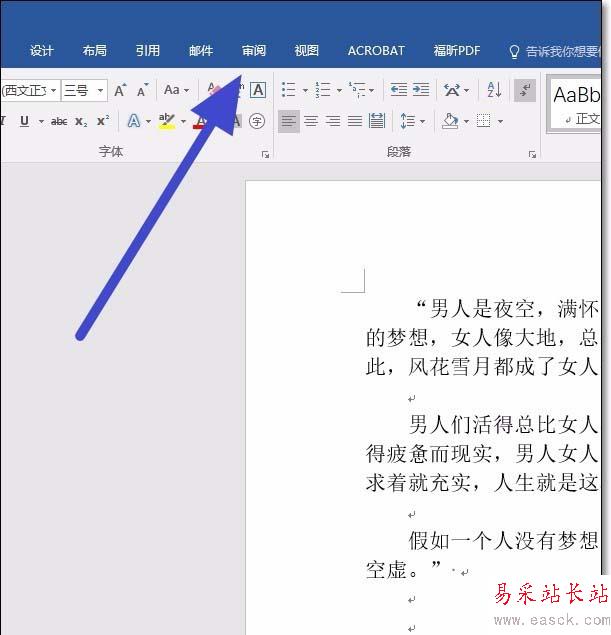Click in line starting 男人们活得总比女人

pyautogui.click(x=503, y=424)
